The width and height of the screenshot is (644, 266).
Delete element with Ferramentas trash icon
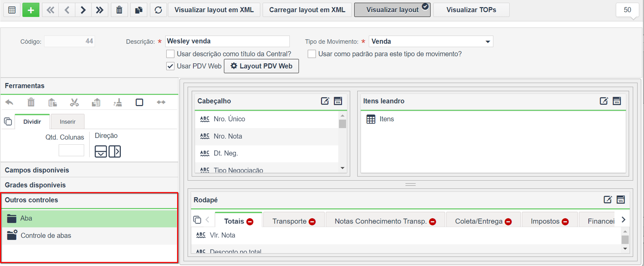pos(31,102)
